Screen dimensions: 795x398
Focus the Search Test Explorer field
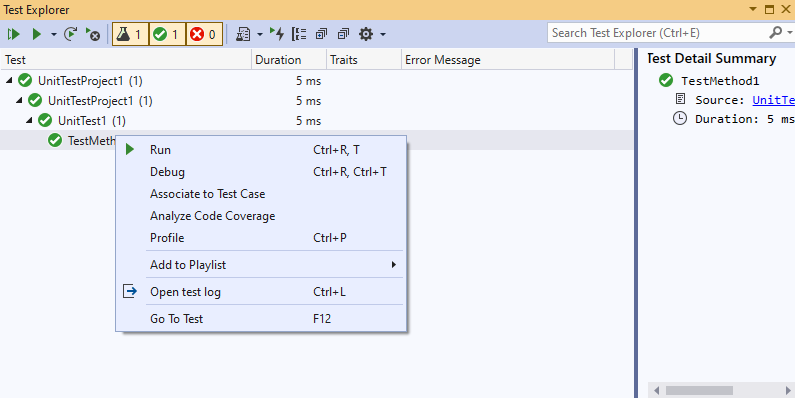tap(657, 33)
